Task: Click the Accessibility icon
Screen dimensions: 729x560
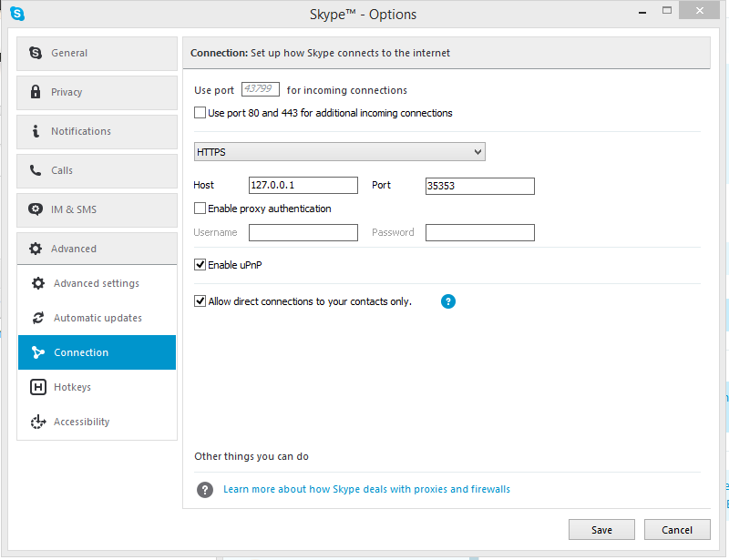Action: pyautogui.click(x=38, y=422)
